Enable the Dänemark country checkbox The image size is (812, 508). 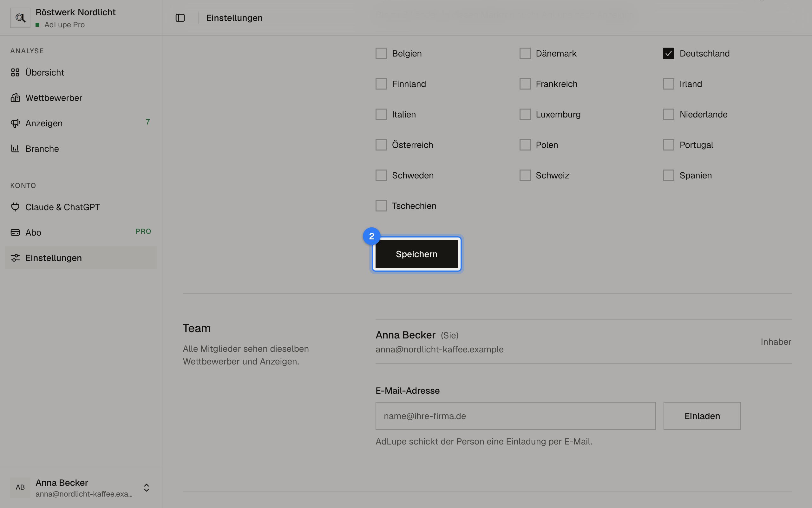pyautogui.click(x=525, y=53)
